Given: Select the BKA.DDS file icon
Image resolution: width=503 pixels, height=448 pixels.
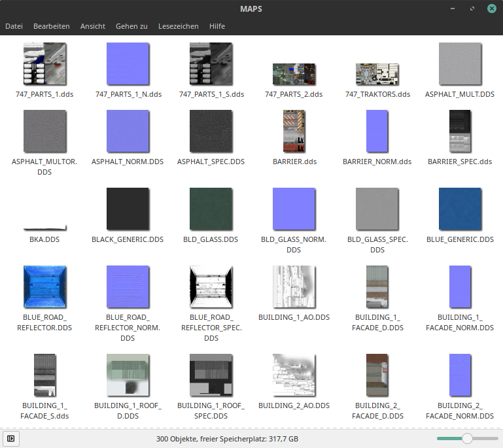Looking at the screenshot, I should pos(44,228).
